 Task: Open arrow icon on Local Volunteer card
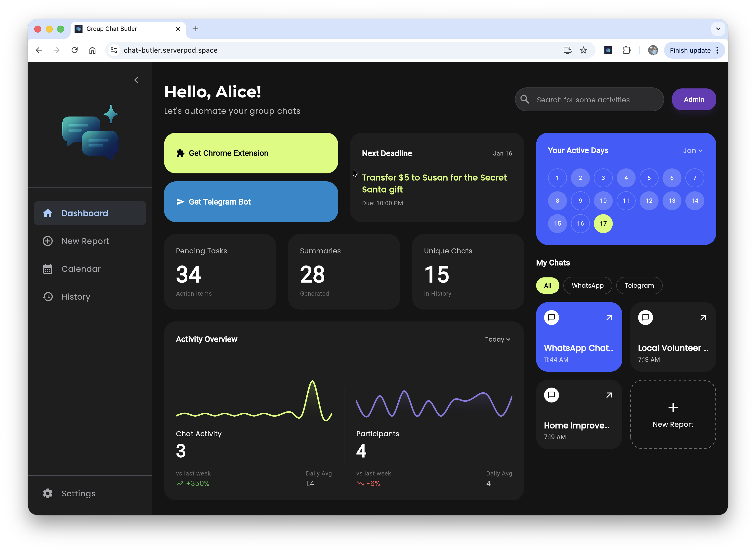703,318
